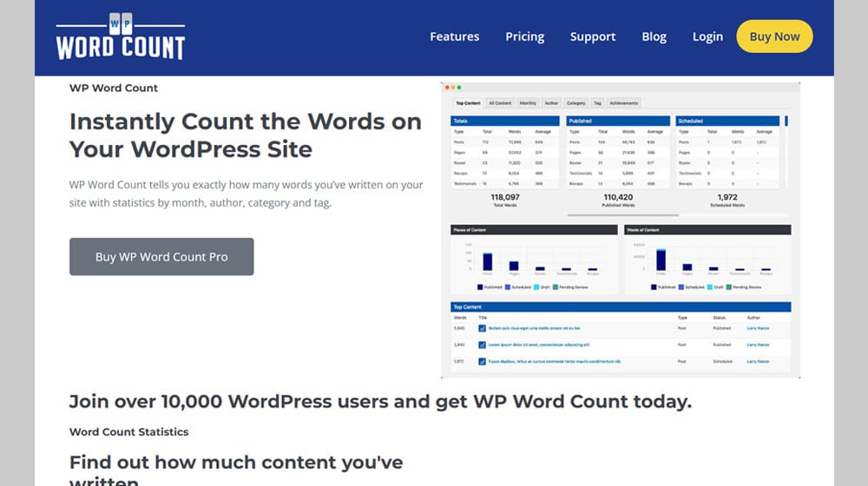Screen dimensions: 868x486
Task: Visit the Blog from the navigation
Action: point(654,36)
